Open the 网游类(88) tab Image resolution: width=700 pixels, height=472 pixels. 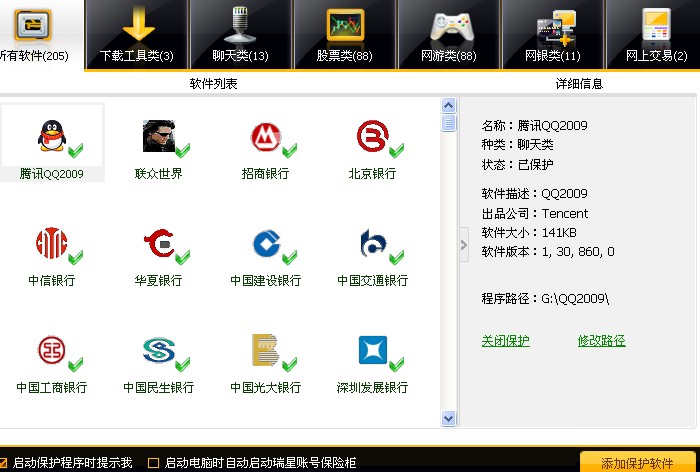pyautogui.click(x=449, y=35)
